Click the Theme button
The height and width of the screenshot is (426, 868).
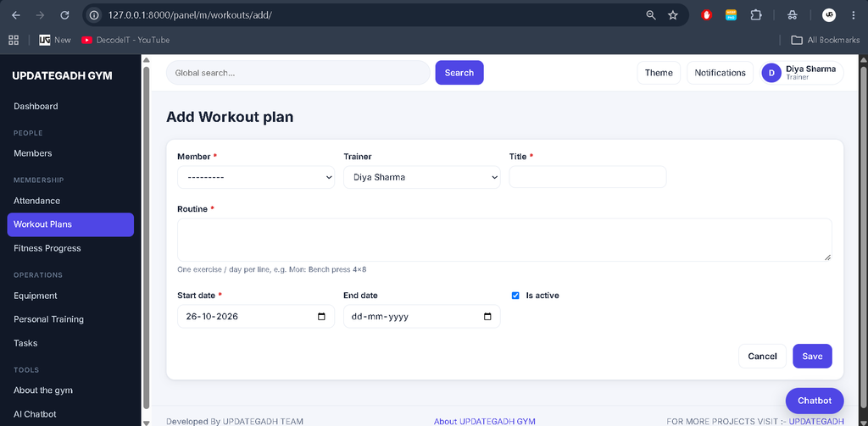click(659, 73)
